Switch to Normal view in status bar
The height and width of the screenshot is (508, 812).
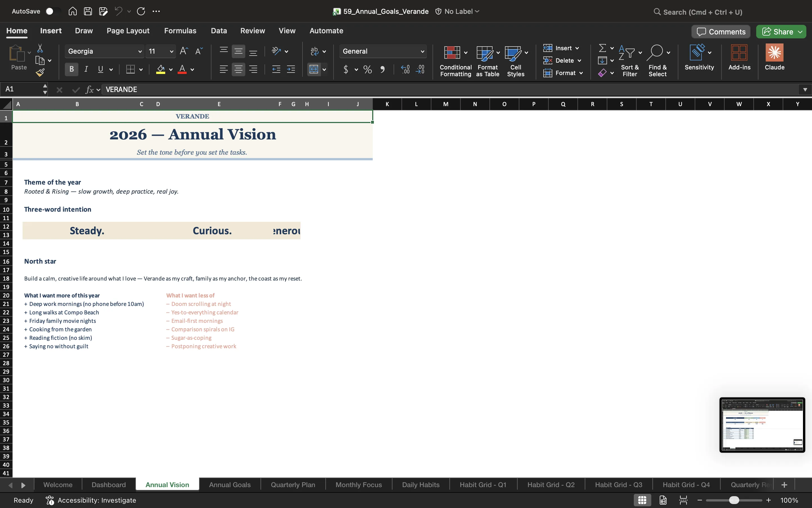(x=642, y=500)
